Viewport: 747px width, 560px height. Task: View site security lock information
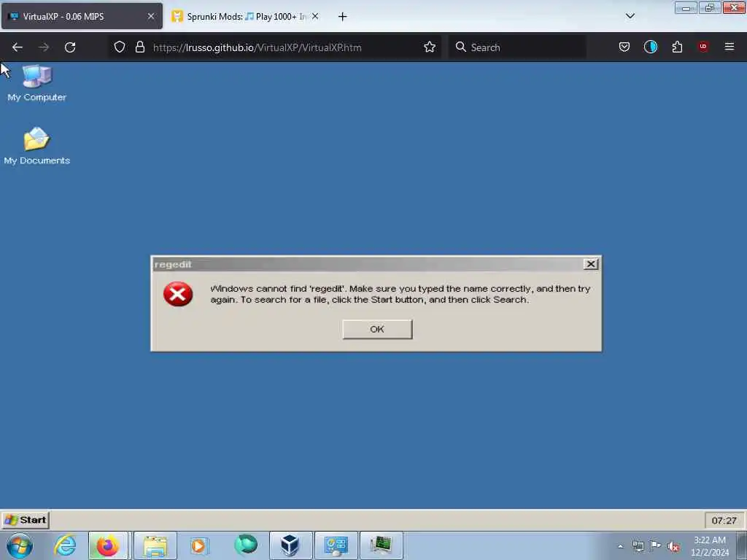point(139,47)
